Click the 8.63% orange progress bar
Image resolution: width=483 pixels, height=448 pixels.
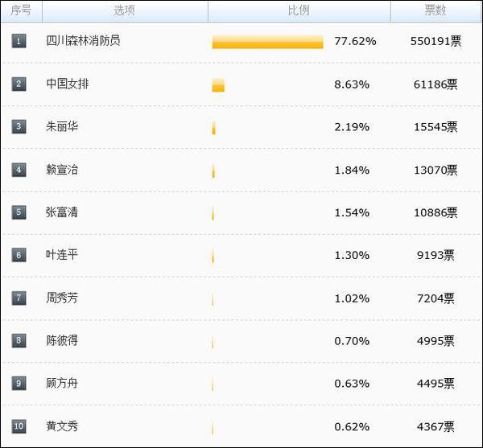coord(218,85)
